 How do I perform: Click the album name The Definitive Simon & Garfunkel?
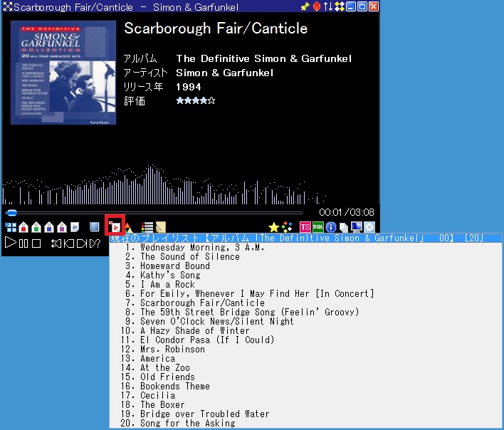point(264,58)
